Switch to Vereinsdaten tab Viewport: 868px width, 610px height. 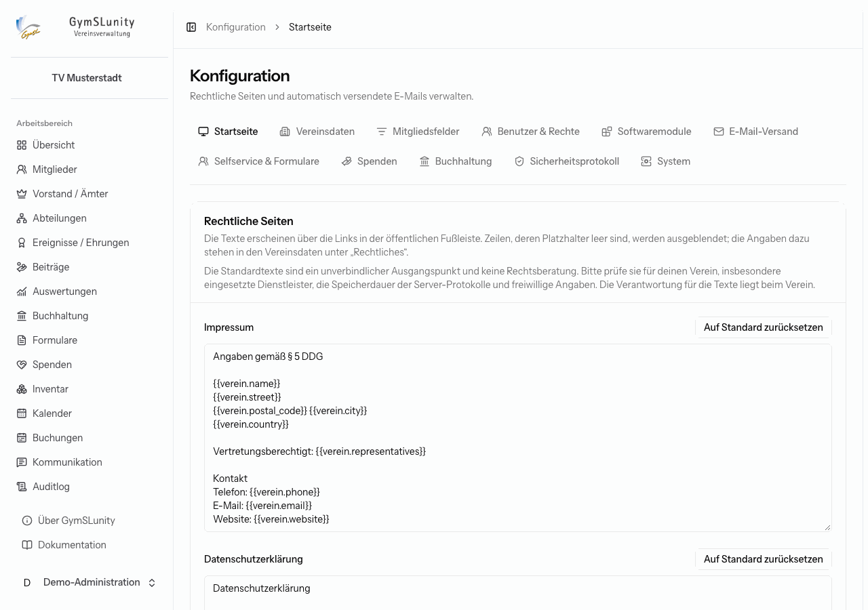click(317, 131)
